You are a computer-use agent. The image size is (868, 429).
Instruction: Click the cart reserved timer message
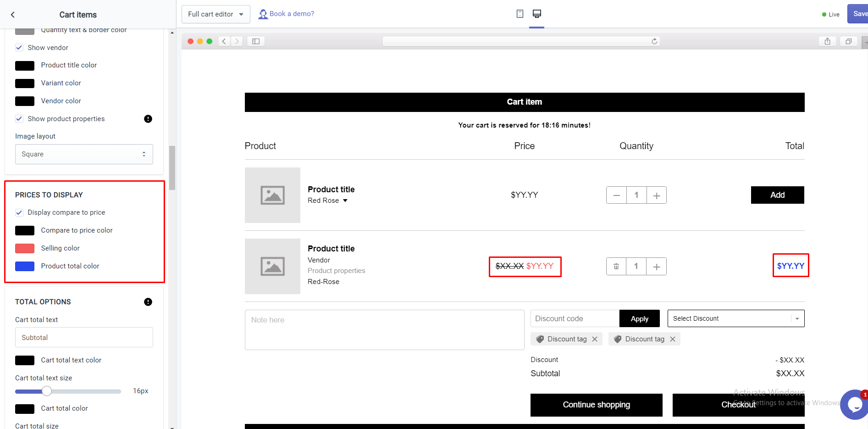525,125
